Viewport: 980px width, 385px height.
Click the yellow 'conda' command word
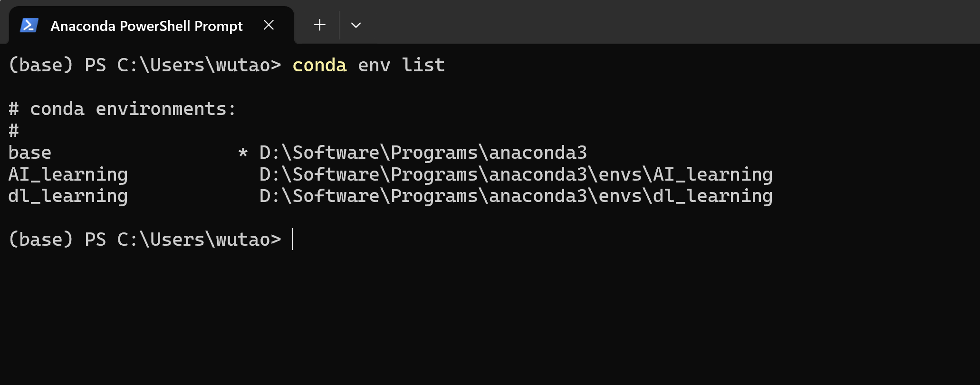tap(319, 66)
